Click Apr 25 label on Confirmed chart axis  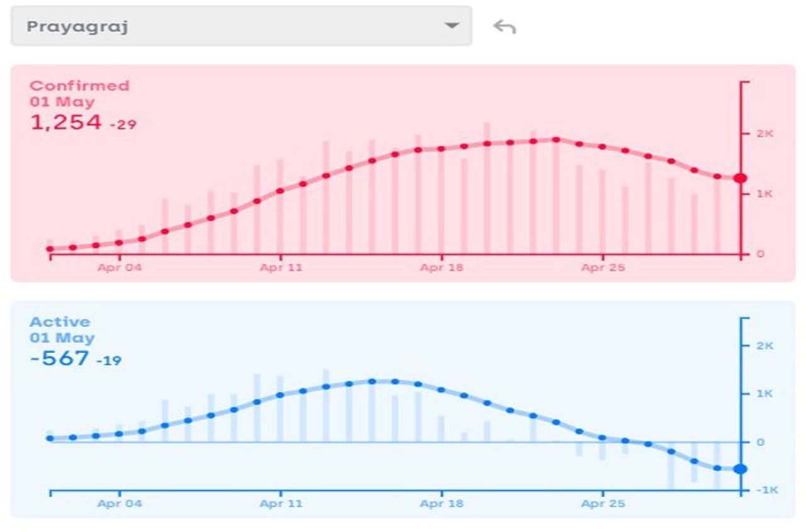(x=603, y=268)
